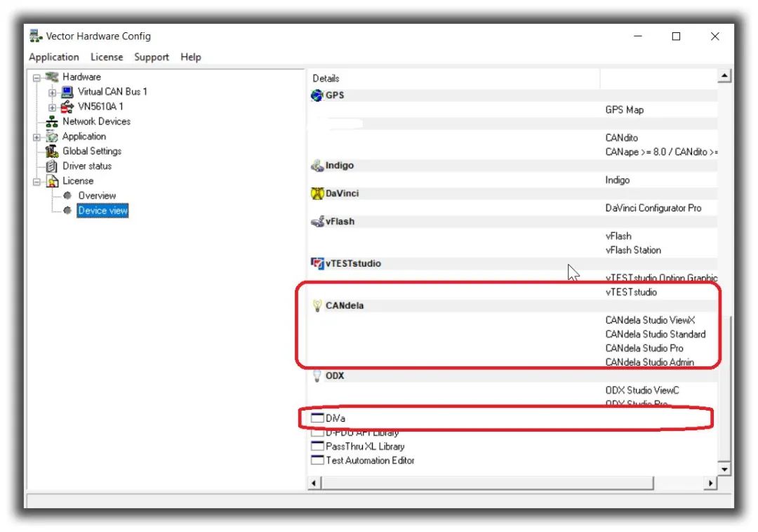This screenshot has height=532, width=758.
Task: Click CANdela Studio ViewX entry
Action: tap(650, 320)
